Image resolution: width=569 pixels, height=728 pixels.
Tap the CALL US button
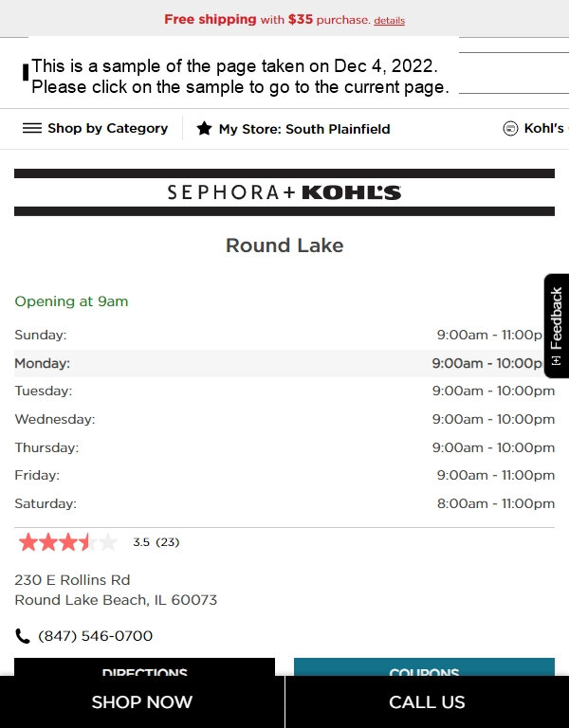coord(427,702)
